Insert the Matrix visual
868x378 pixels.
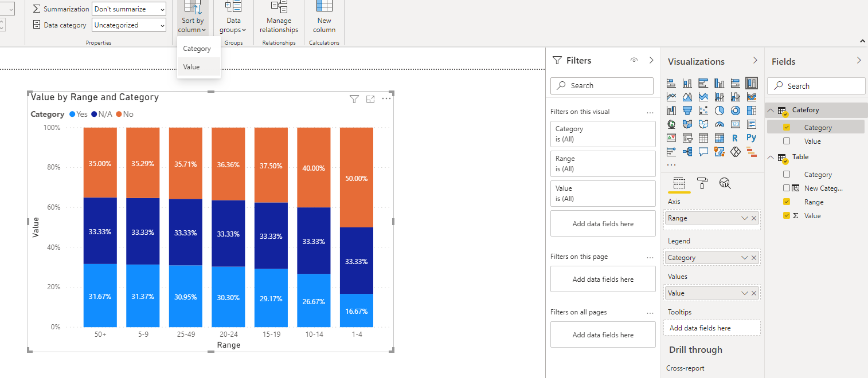click(720, 138)
